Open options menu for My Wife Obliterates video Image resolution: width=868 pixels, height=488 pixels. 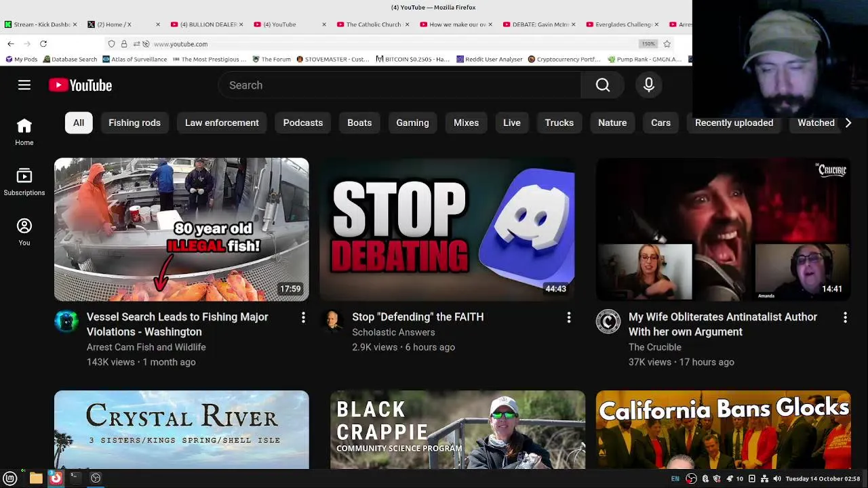click(x=845, y=317)
